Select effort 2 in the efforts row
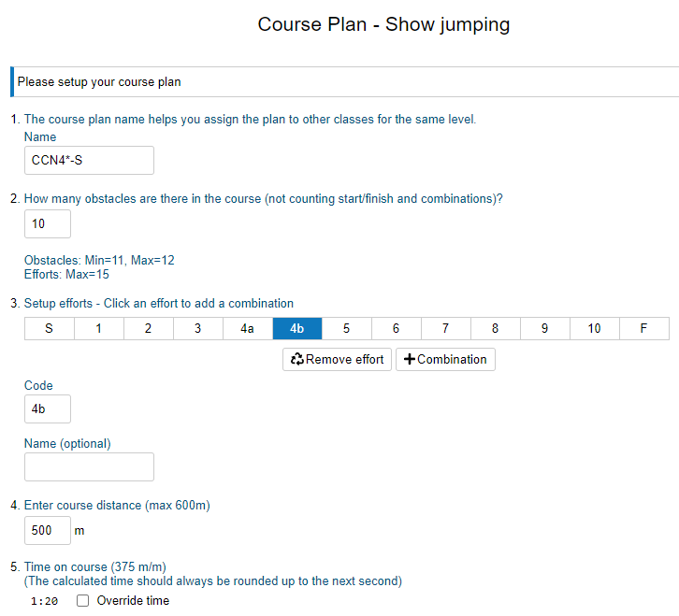The height and width of the screenshot is (616, 679). (148, 329)
